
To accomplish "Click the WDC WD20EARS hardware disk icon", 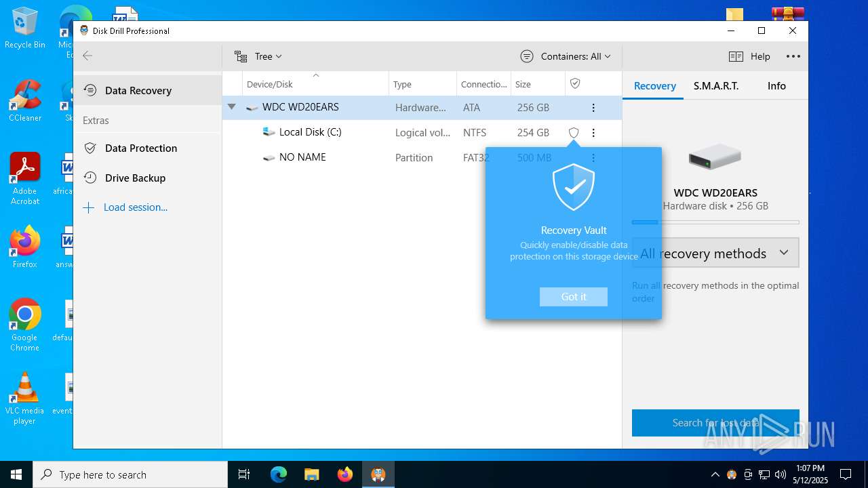I will [252, 108].
